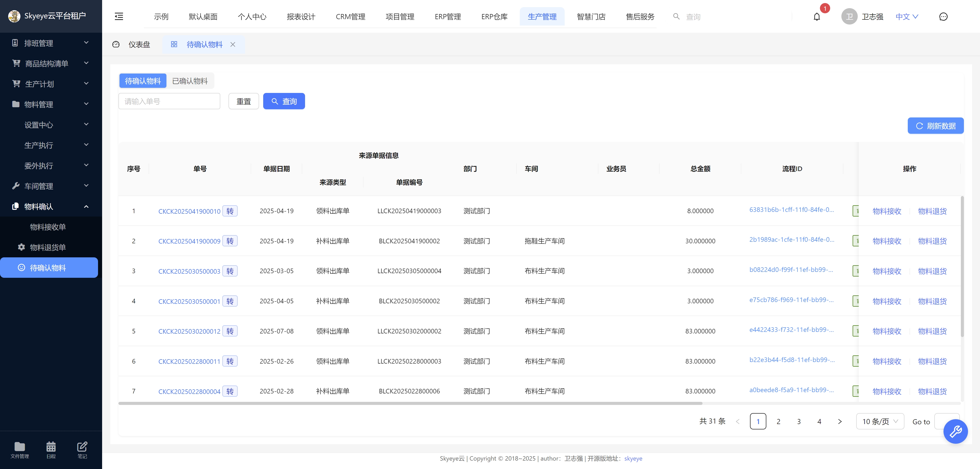
Task: Click 物料退货 for CKCK2025022800004
Action: tap(932, 391)
